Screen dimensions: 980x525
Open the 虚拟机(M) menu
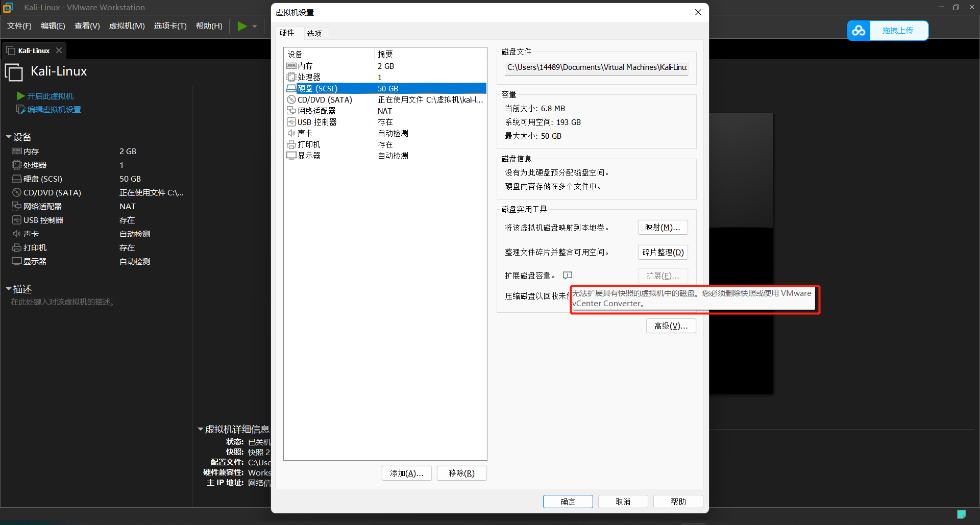click(127, 26)
